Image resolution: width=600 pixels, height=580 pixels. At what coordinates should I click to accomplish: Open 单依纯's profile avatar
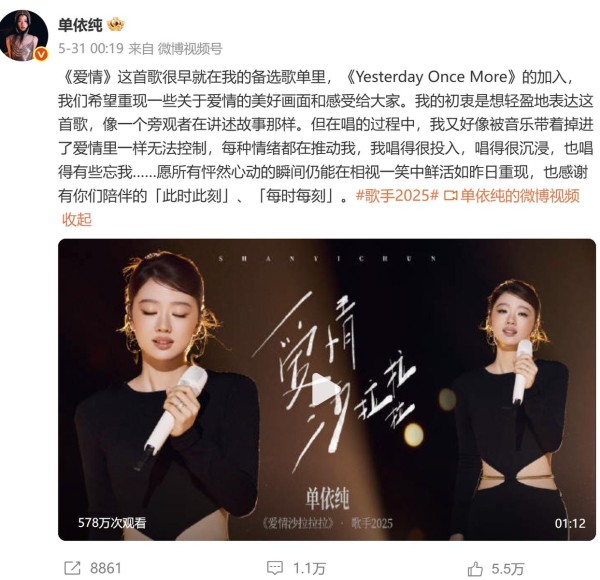coord(24,35)
